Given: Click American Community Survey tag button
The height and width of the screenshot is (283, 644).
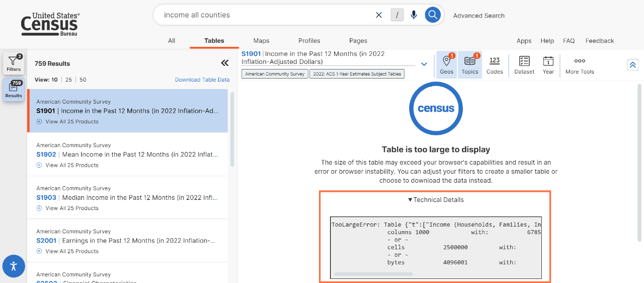Looking at the screenshot, I should click(275, 74).
